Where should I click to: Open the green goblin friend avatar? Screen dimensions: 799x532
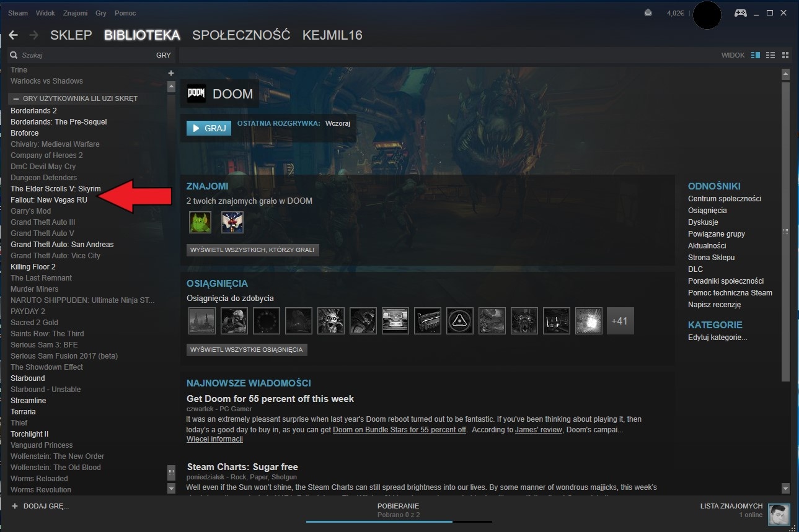tap(200, 222)
